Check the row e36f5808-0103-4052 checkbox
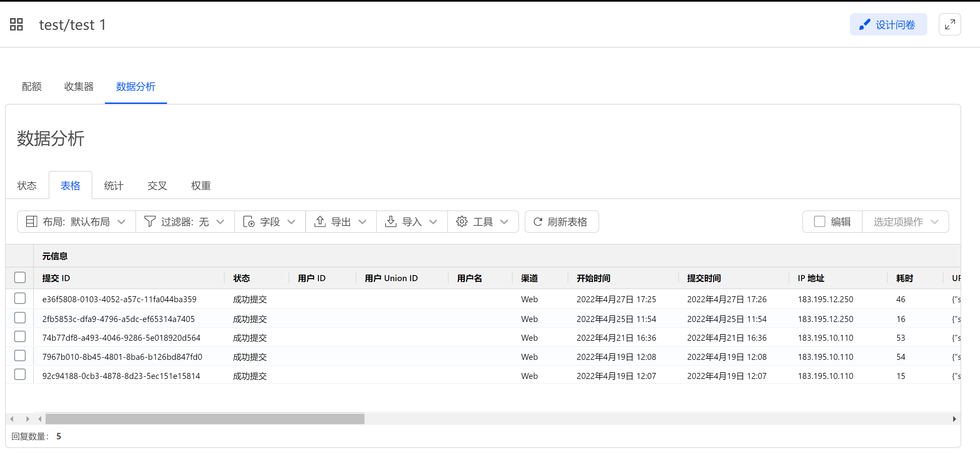 pos(20,299)
